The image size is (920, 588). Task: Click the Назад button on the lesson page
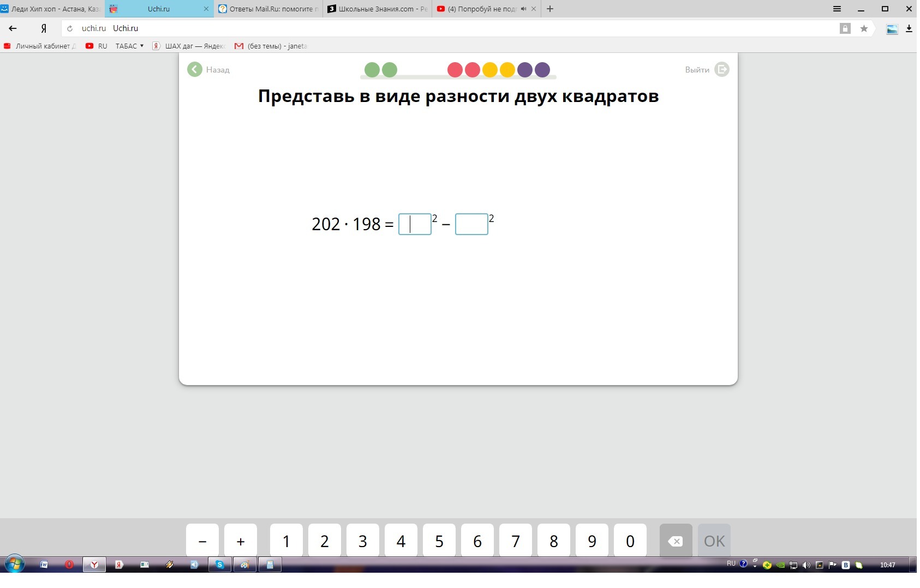(210, 69)
